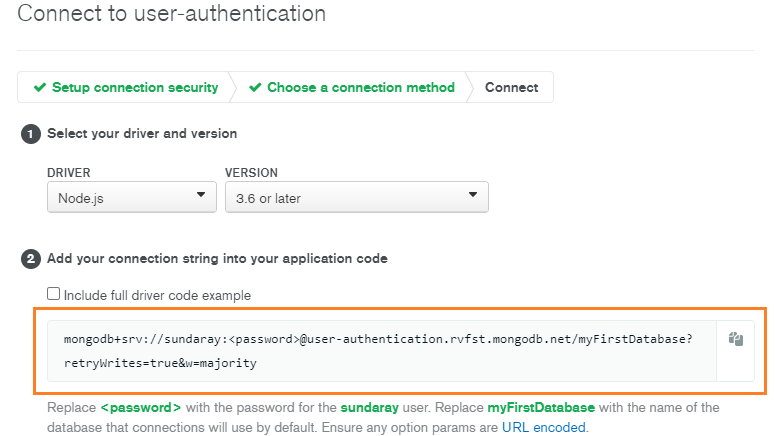The width and height of the screenshot is (775, 436).
Task: Click the step 2 number badge
Action: [31, 260]
